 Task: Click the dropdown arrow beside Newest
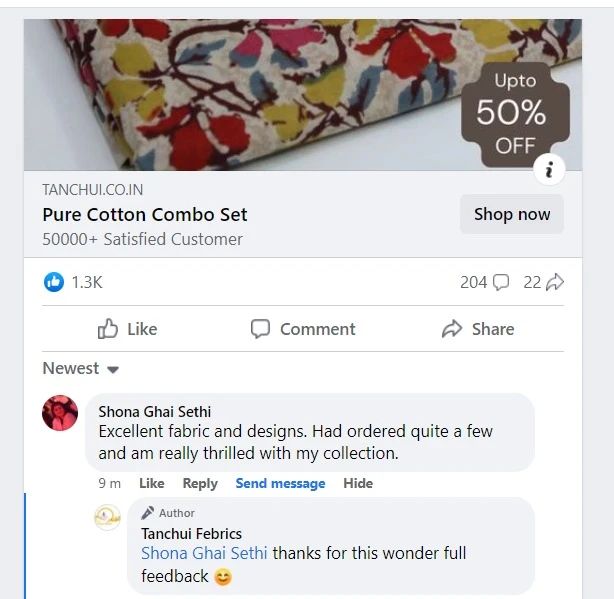pyautogui.click(x=113, y=370)
